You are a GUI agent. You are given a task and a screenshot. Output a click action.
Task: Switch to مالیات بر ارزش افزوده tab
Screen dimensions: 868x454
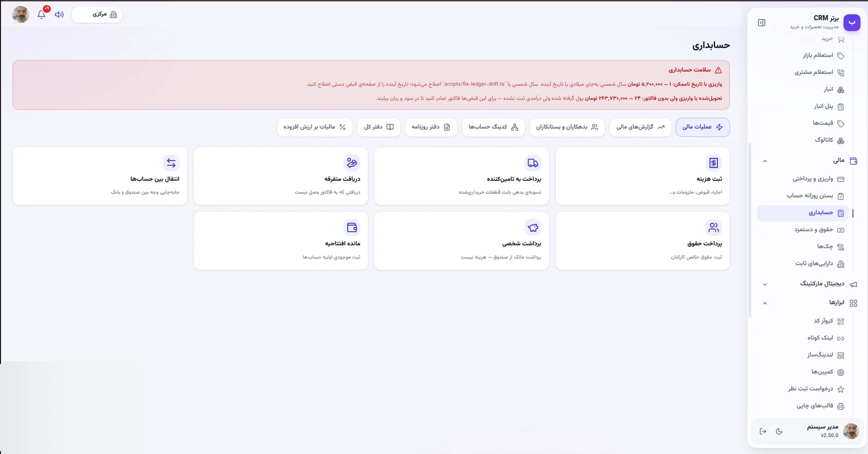tap(315, 127)
